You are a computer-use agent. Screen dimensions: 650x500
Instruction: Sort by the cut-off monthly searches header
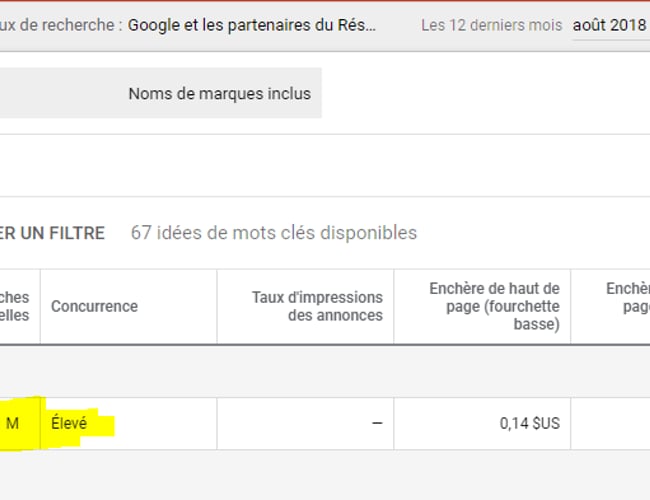click(x=16, y=306)
